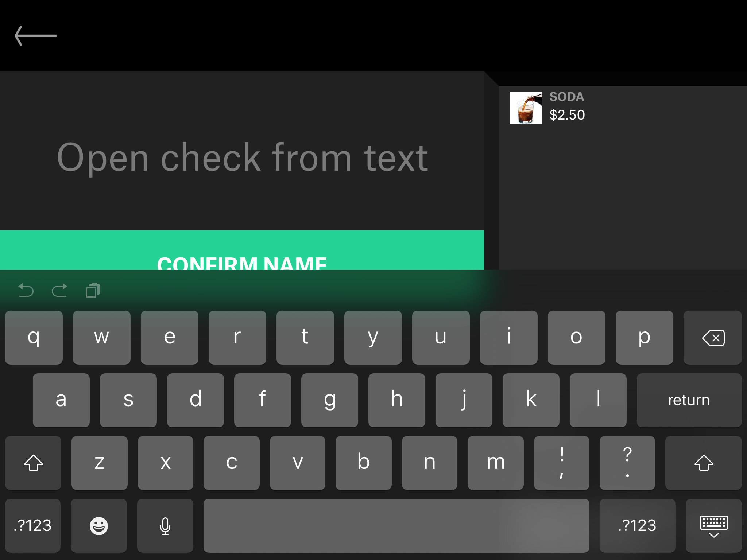Image resolution: width=747 pixels, height=560 pixels.
Task: Open the emoji keyboard
Action: click(x=99, y=526)
